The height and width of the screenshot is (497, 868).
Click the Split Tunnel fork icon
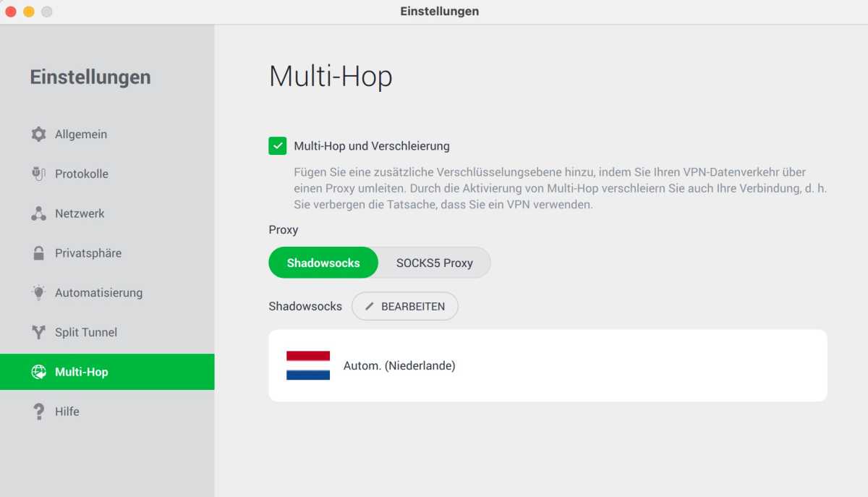click(x=38, y=333)
